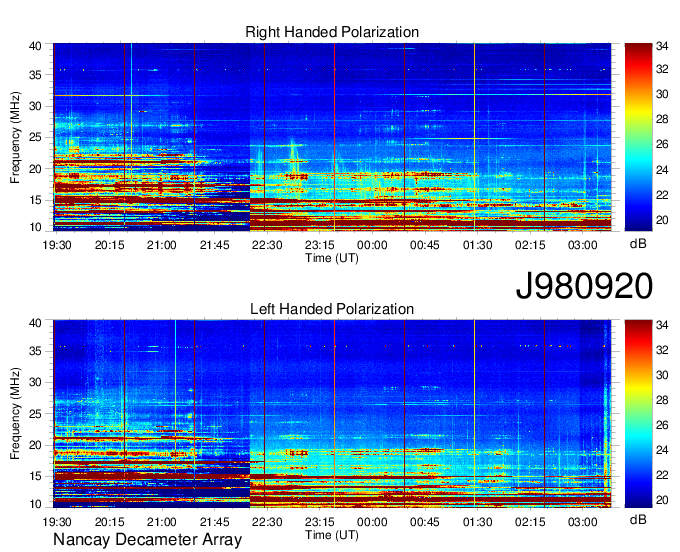Image resolution: width=680 pixels, height=552 pixels.
Task: Click the "40" frequency tick of Left Handed plot
Action: tap(35, 323)
